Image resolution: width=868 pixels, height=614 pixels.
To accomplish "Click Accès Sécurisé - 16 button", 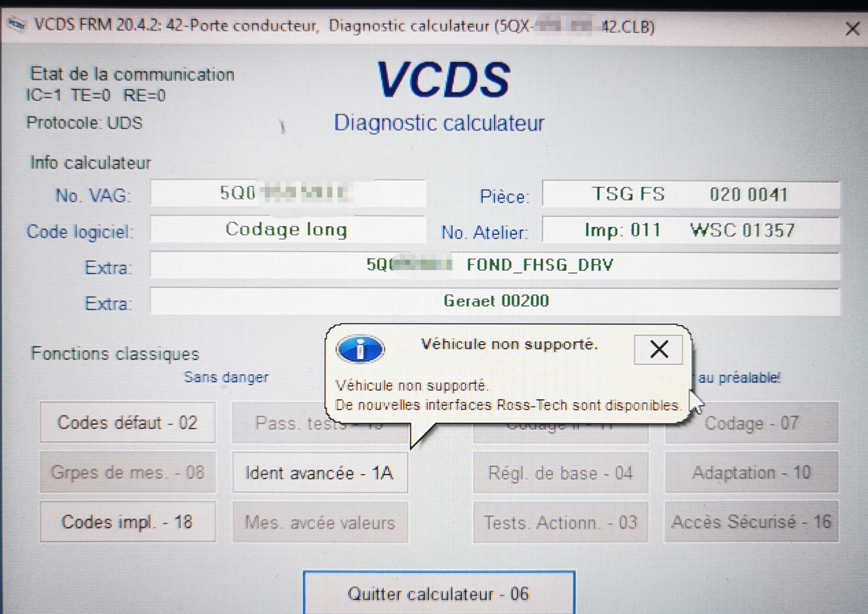I will click(x=751, y=522).
